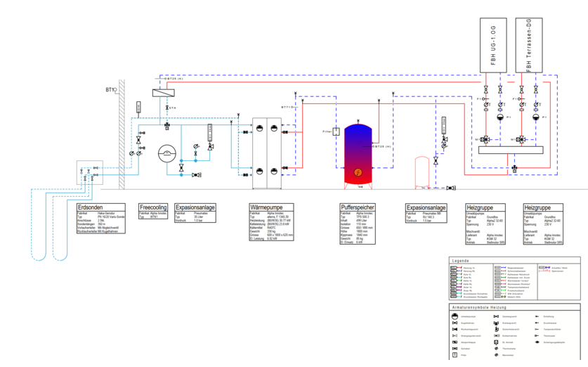Select the Grundwasser Entnahme legend entry
The height and width of the screenshot is (367, 588).
469,294
